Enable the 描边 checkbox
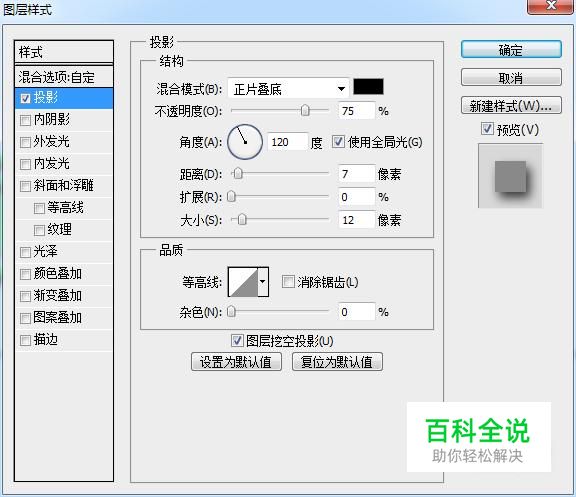The width and height of the screenshot is (576, 497). coord(25,340)
